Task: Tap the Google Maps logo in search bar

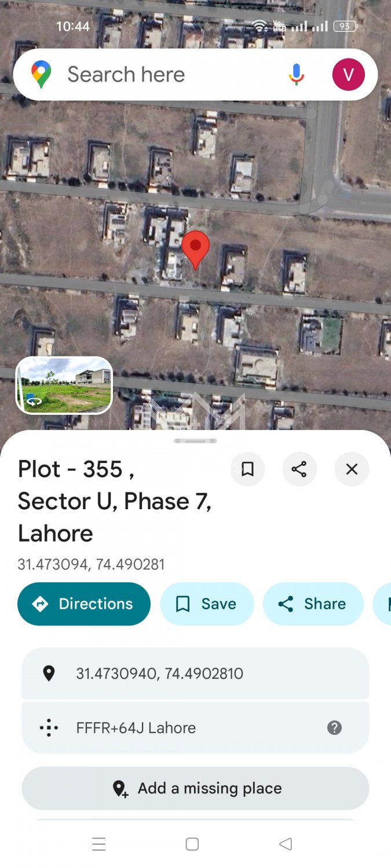Action: click(x=41, y=75)
